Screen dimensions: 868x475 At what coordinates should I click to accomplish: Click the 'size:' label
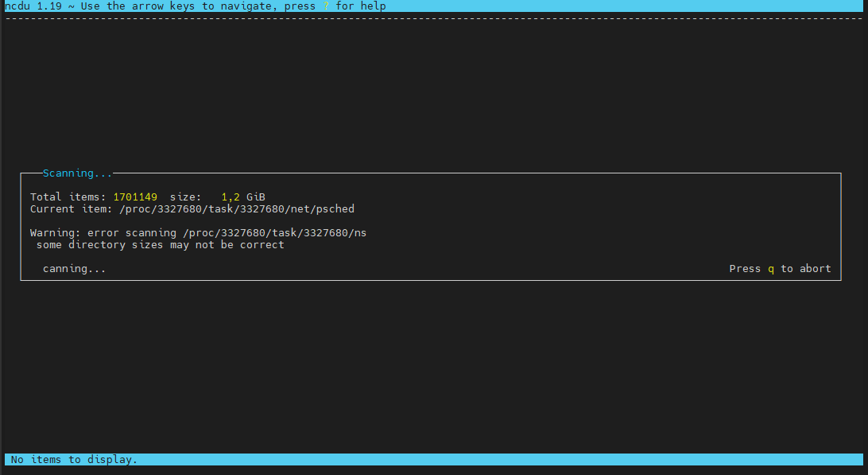pyautogui.click(x=186, y=197)
